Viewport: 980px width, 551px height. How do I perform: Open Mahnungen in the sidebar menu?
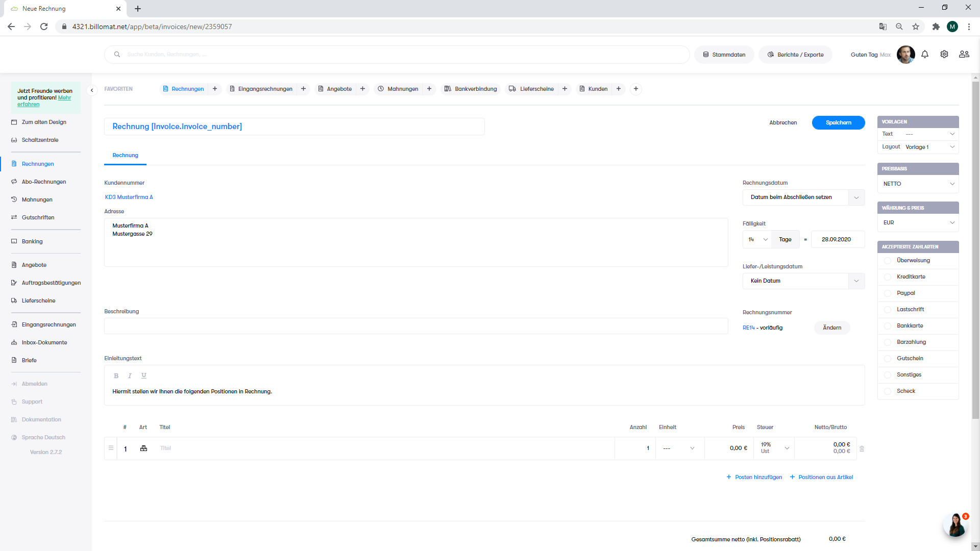coord(37,199)
